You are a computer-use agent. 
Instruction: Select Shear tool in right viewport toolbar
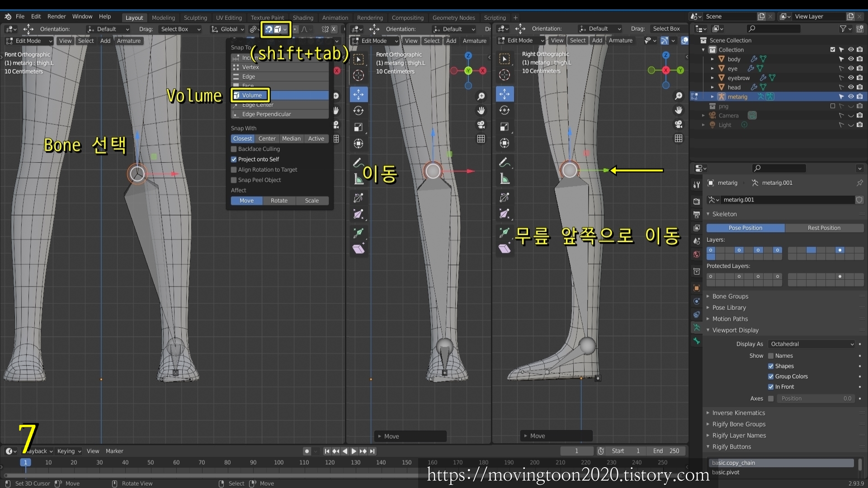[505, 248]
